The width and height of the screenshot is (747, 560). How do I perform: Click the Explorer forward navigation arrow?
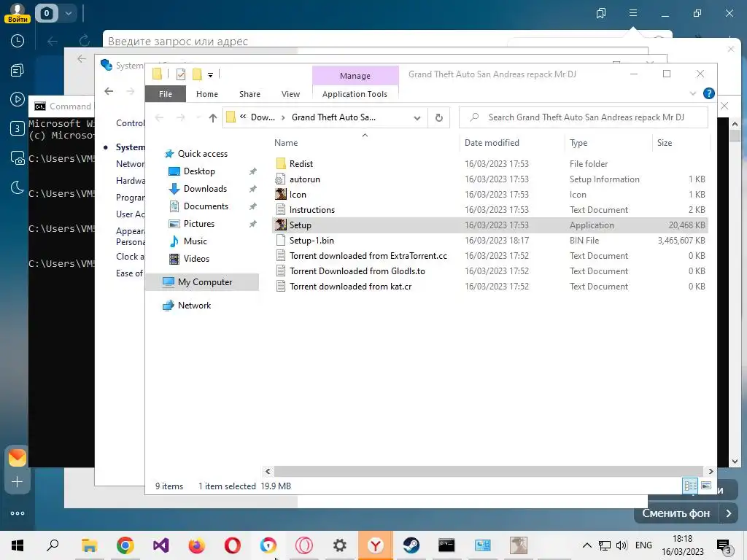181,117
